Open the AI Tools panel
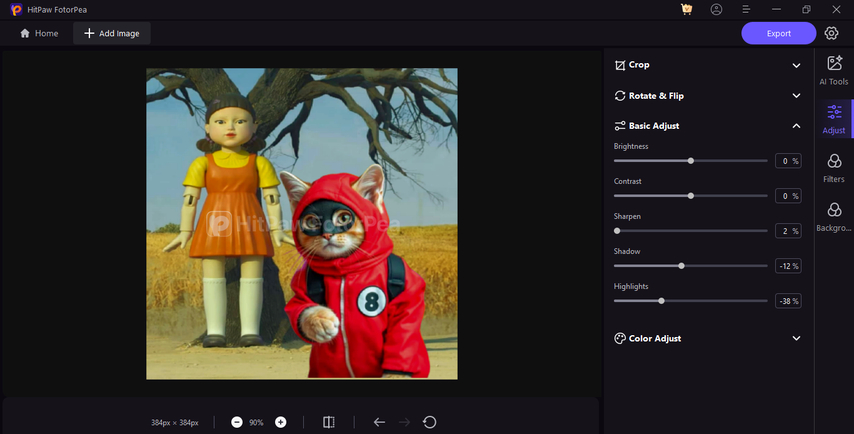Screen dimensions: 854x434 (834, 69)
